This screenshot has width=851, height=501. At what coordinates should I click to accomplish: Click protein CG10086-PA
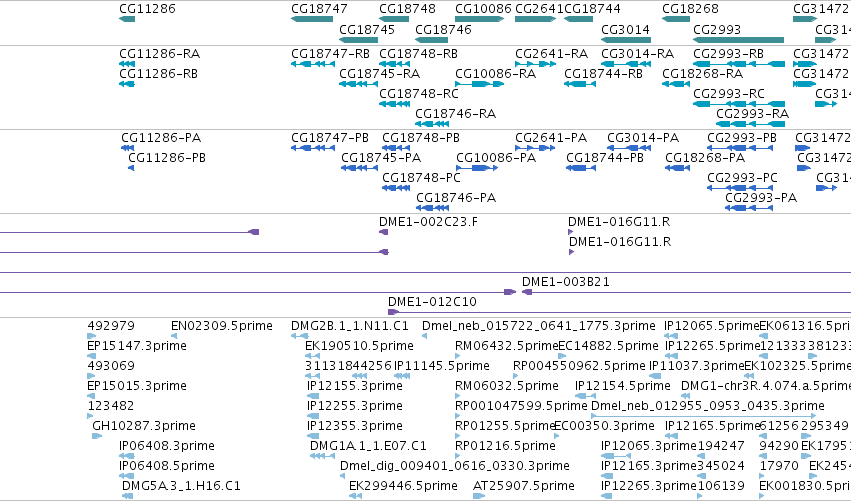pyautogui.click(x=496, y=158)
